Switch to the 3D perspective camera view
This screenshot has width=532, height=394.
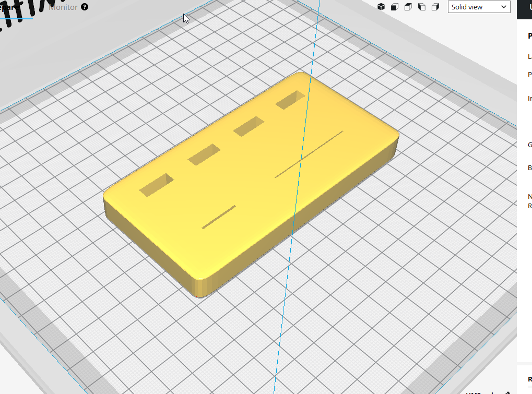pyautogui.click(x=381, y=7)
